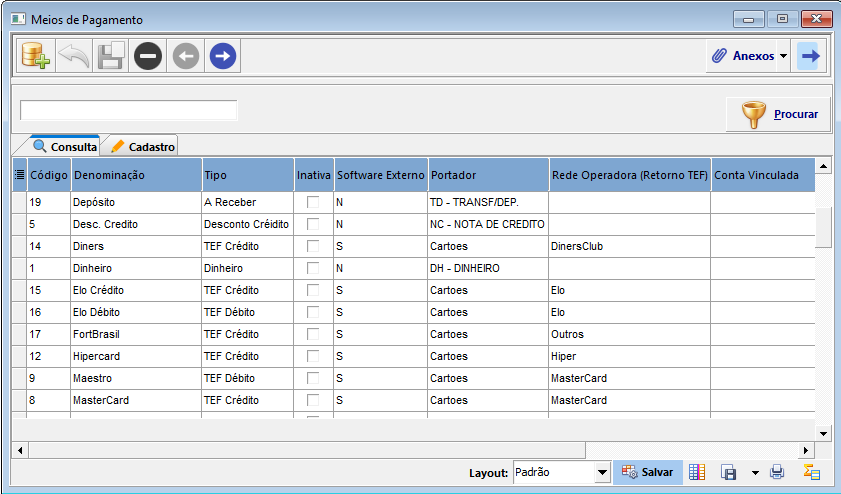The height and width of the screenshot is (494, 841).
Task: Click the TD - TRANSF/DEP. portador cell
Action: 488,202
